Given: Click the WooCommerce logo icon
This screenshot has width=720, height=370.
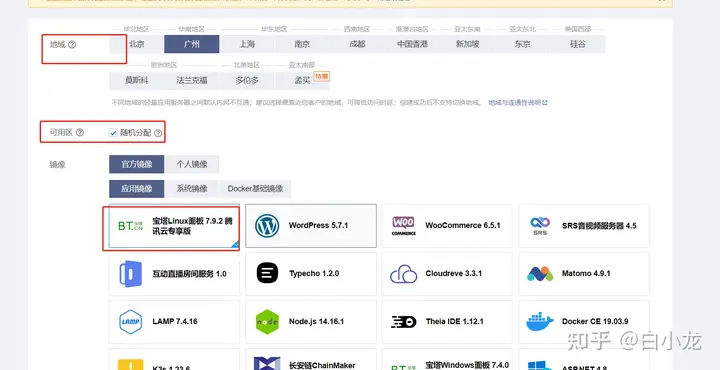Looking at the screenshot, I should [x=404, y=225].
